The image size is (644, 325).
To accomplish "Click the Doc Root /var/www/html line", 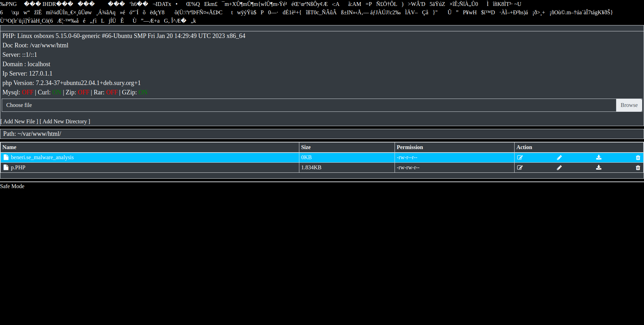I will (35, 45).
